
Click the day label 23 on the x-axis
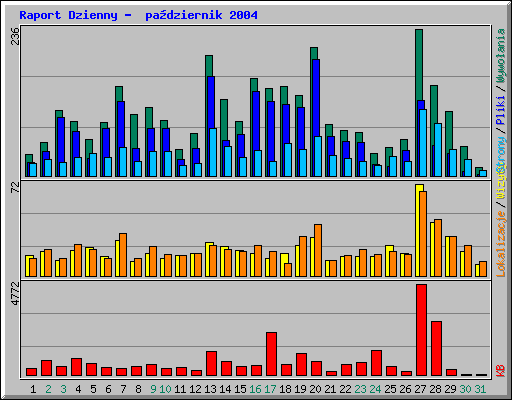point(360,389)
